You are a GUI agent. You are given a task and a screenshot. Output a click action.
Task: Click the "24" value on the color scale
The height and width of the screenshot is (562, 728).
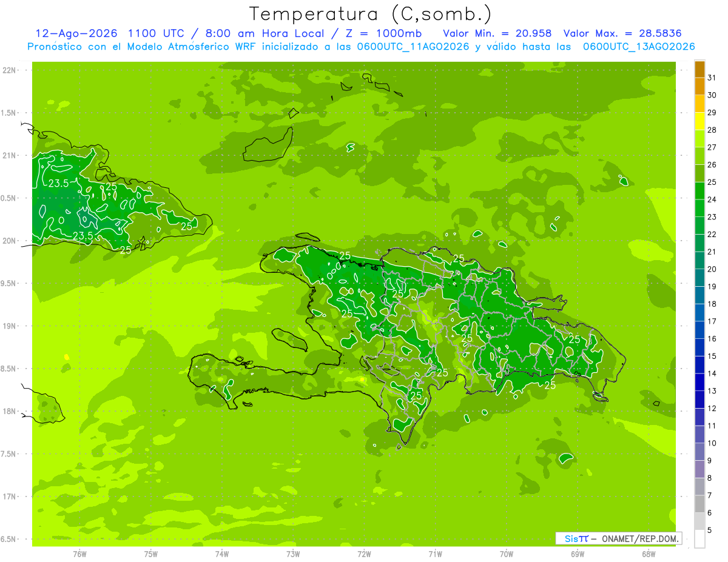click(x=712, y=199)
